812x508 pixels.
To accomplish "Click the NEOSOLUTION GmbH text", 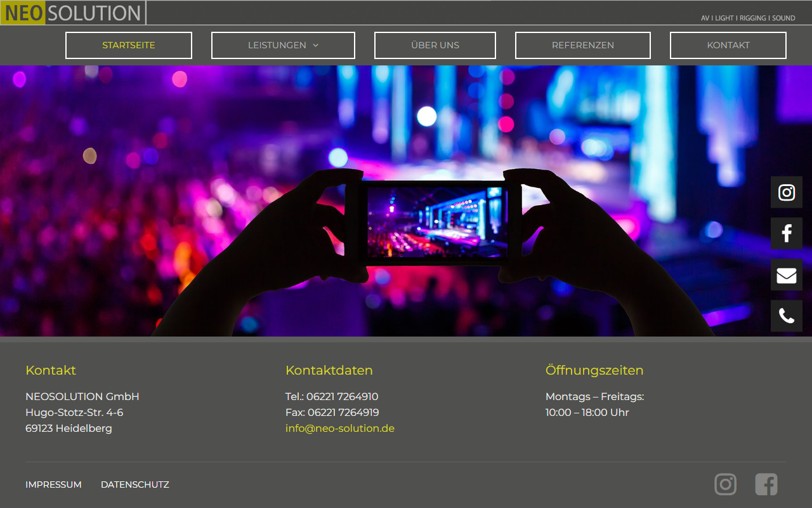I will click(x=82, y=396).
